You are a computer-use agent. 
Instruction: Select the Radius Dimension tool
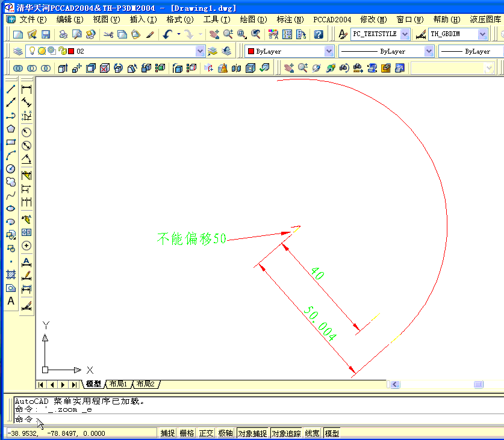pos(26,132)
